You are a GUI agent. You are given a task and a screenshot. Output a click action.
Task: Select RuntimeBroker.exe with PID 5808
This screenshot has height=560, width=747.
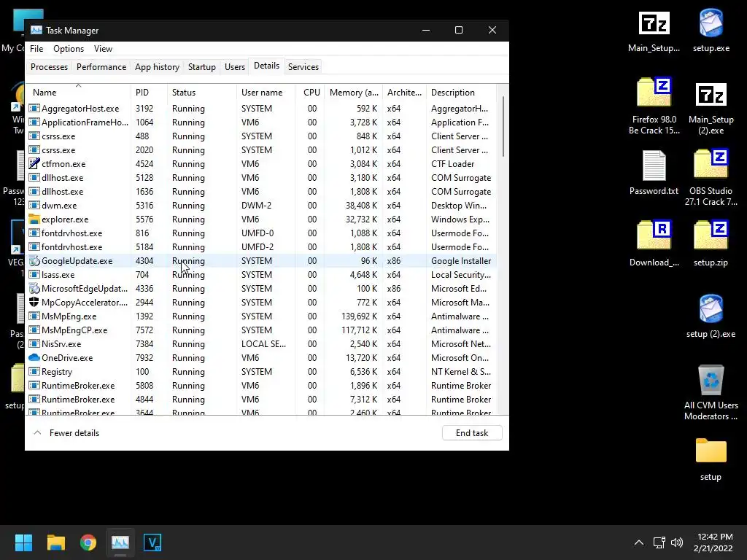click(261, 386)
